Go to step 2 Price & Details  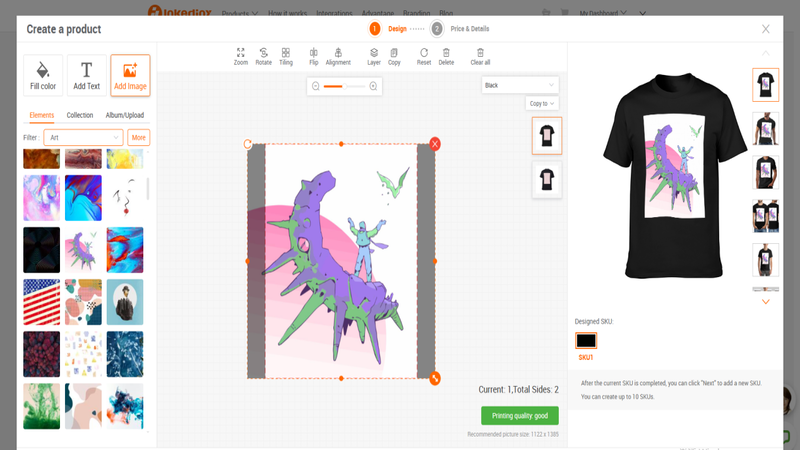pyautogui.click(x=460, y=29)
